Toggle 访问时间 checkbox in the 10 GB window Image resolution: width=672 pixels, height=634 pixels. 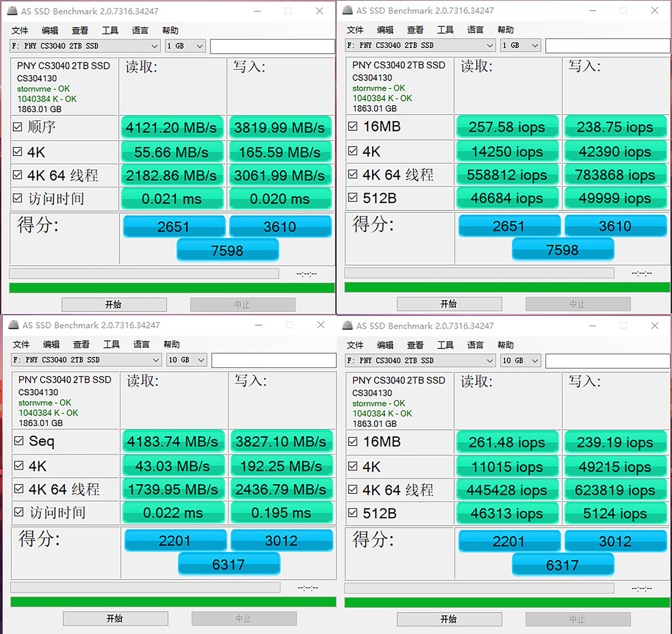[19, 512]
